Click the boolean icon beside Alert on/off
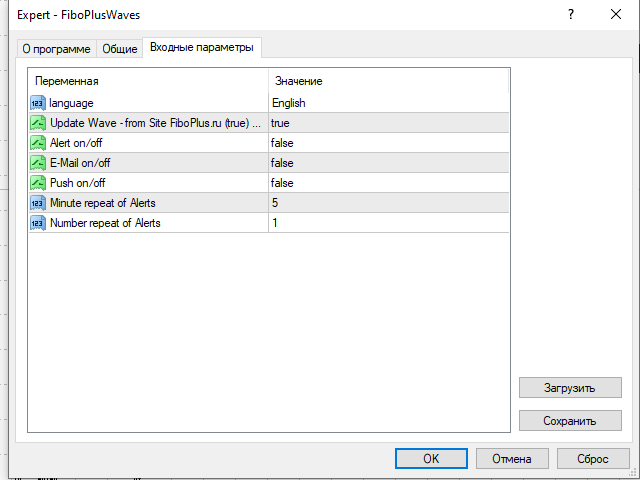 [x=38, y=143]
